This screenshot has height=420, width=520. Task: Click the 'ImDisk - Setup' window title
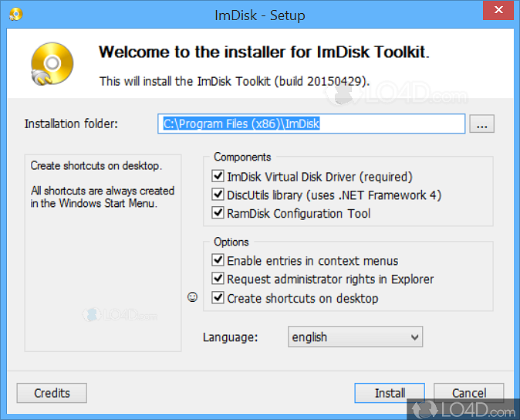tap(260, 15)
